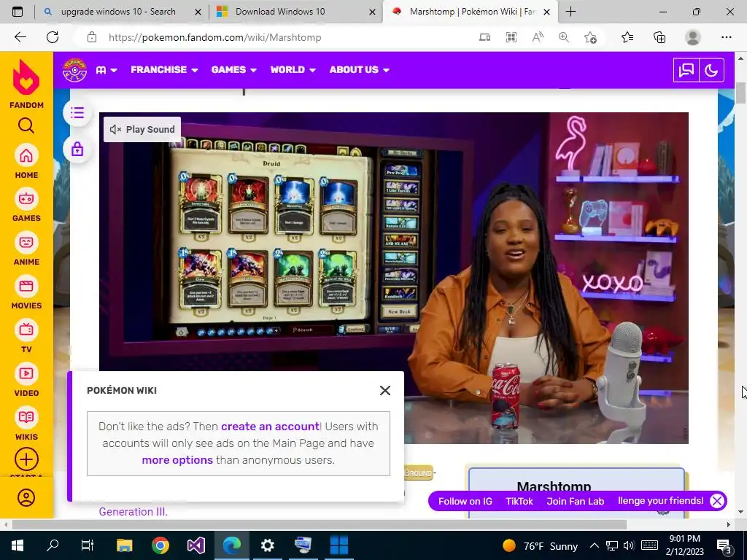Click the Start a Wiki plus icon
This screenshot has height=560, width=747.
(x=26, y=459)
